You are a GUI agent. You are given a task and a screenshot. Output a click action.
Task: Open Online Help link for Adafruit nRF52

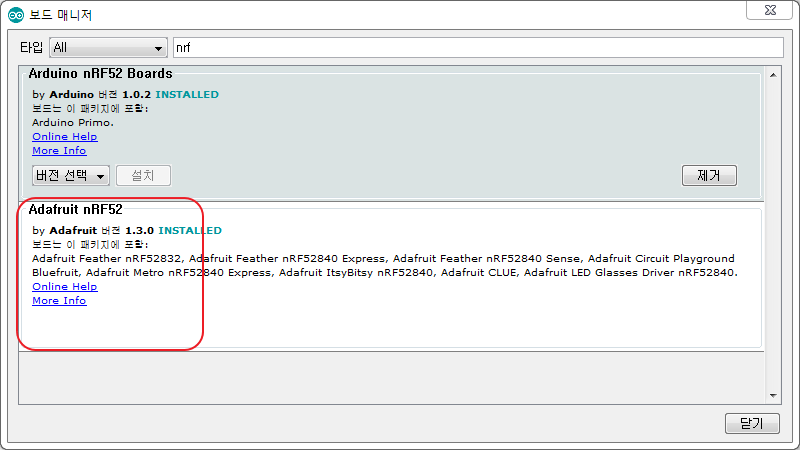65,286
